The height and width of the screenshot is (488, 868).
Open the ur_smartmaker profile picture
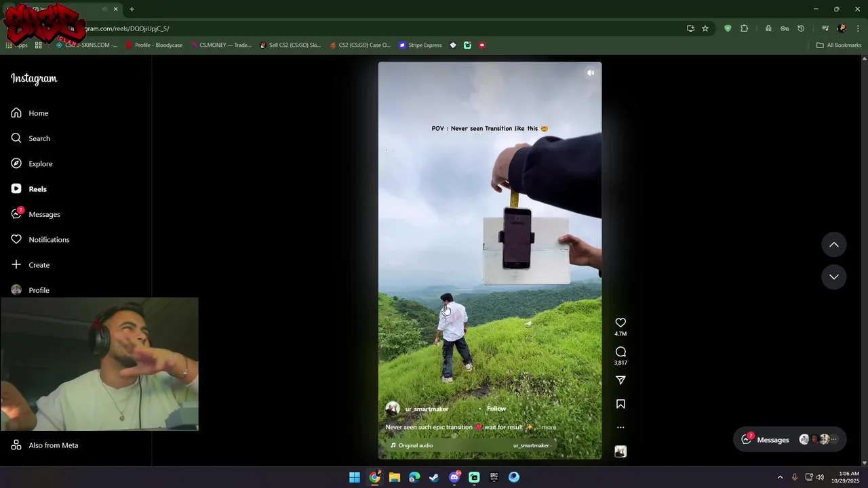coord(393,409)
